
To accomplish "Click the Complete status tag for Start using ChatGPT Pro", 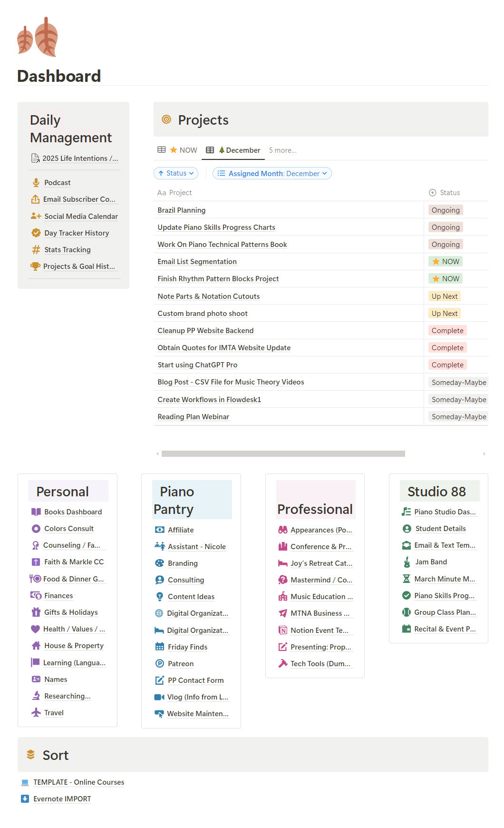I will (x=447, y=365).
